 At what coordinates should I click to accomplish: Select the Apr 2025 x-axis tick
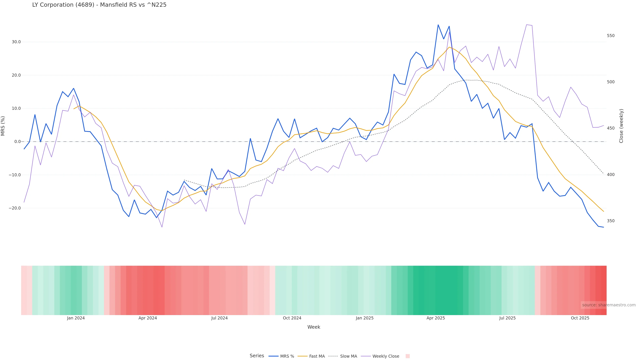(x=436, y=318)
